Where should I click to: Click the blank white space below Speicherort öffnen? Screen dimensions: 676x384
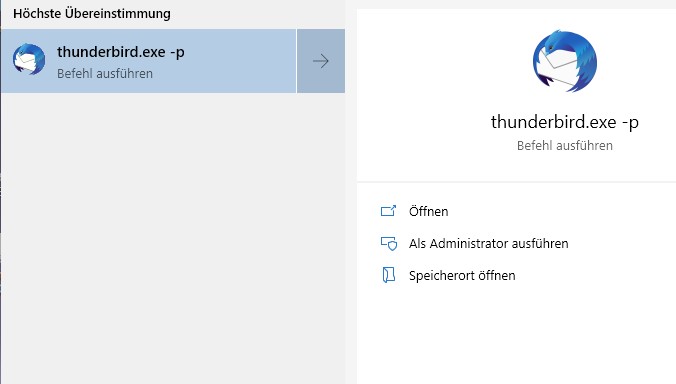(x=516, y=336)
